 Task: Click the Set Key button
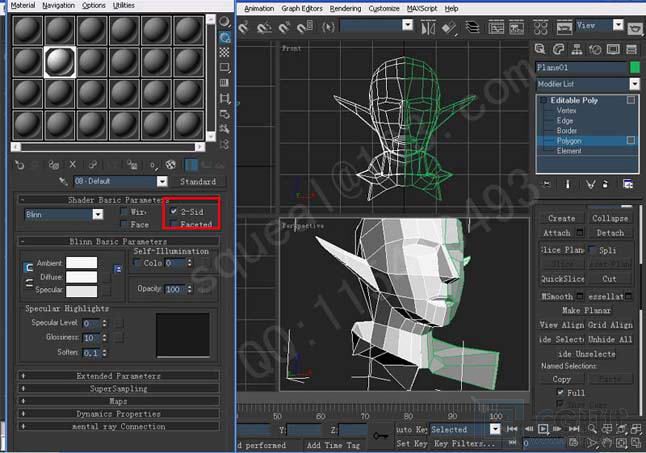click(412, 444)
